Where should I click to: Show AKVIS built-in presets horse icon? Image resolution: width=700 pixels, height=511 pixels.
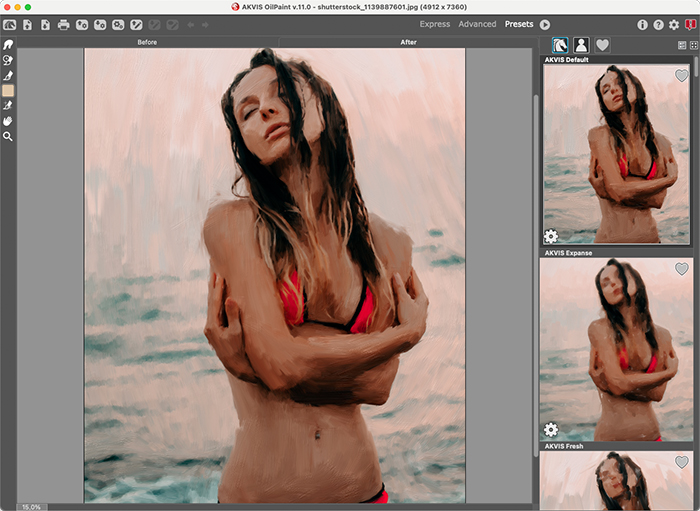[560, 45]
